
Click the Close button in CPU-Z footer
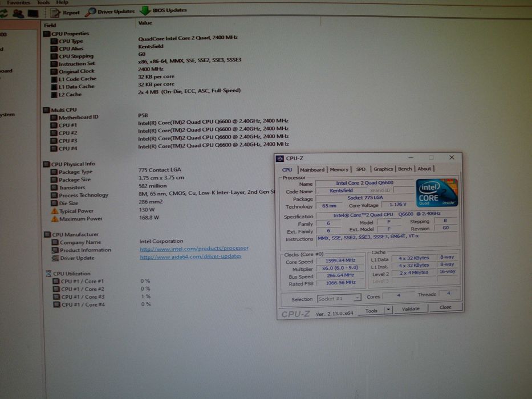pyautogui.click(x=445, y=307)
